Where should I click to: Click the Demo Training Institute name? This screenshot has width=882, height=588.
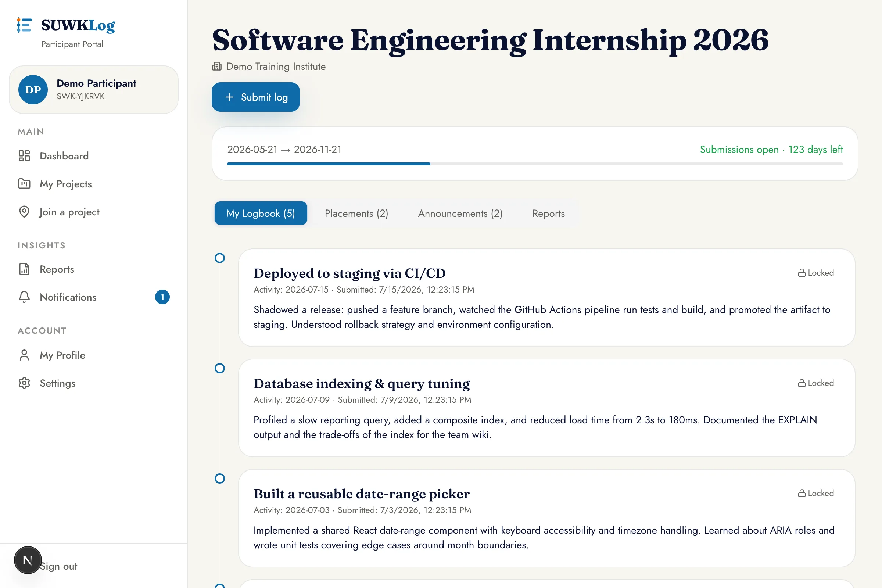click(x=276, y=67)
